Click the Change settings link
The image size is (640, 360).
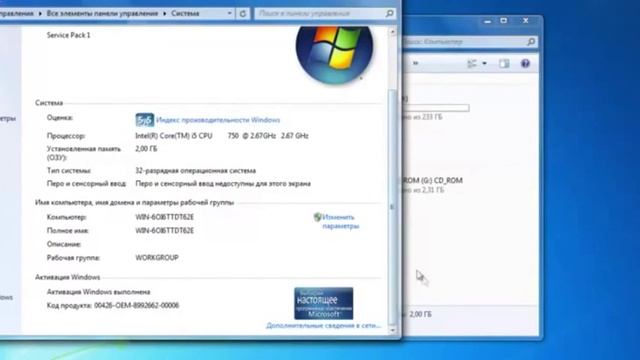tap(340, 221)
